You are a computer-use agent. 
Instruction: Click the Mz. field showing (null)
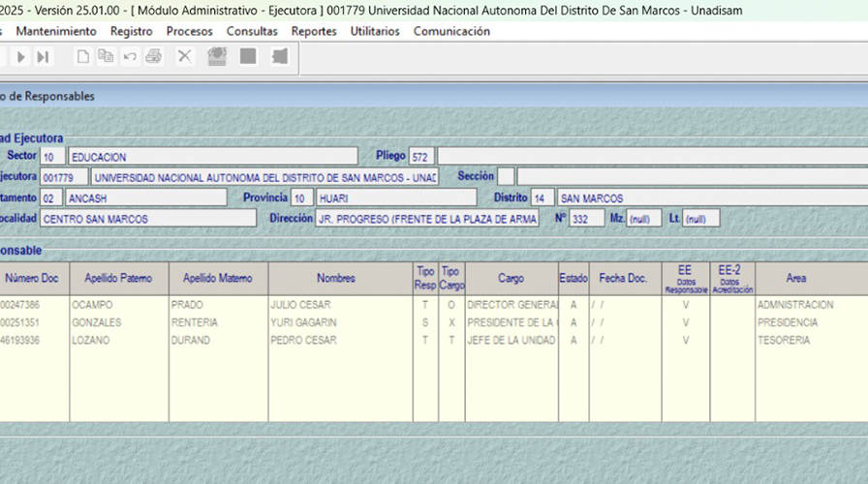[x=644, y=219]
